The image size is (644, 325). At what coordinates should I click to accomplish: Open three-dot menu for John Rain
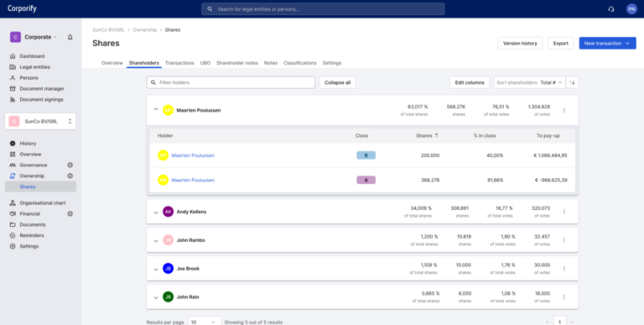coord(563,297)
